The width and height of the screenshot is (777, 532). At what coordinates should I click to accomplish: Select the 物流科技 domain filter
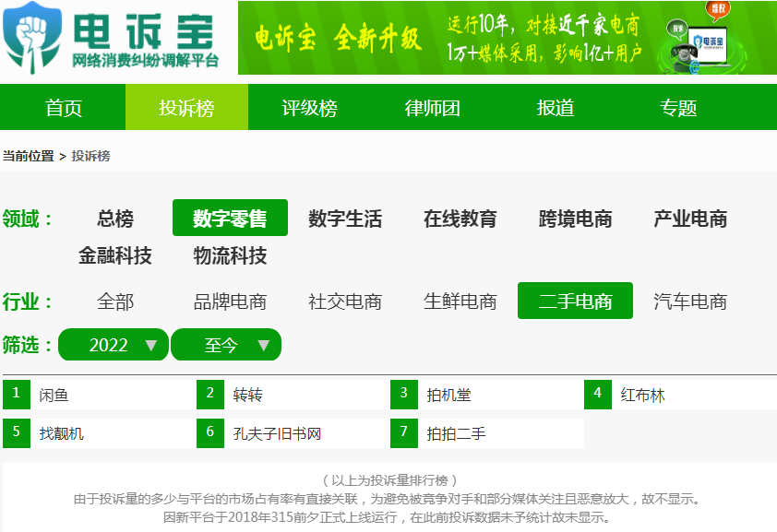click(230, 255)
